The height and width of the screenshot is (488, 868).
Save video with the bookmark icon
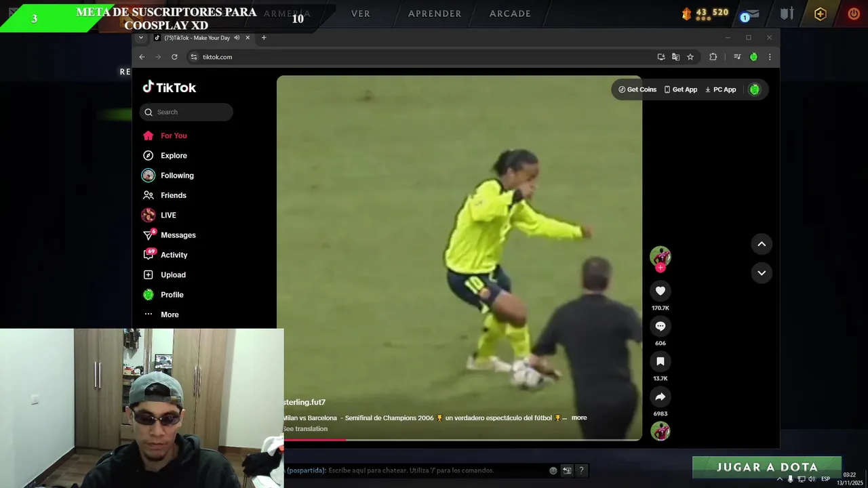point(660,361)
